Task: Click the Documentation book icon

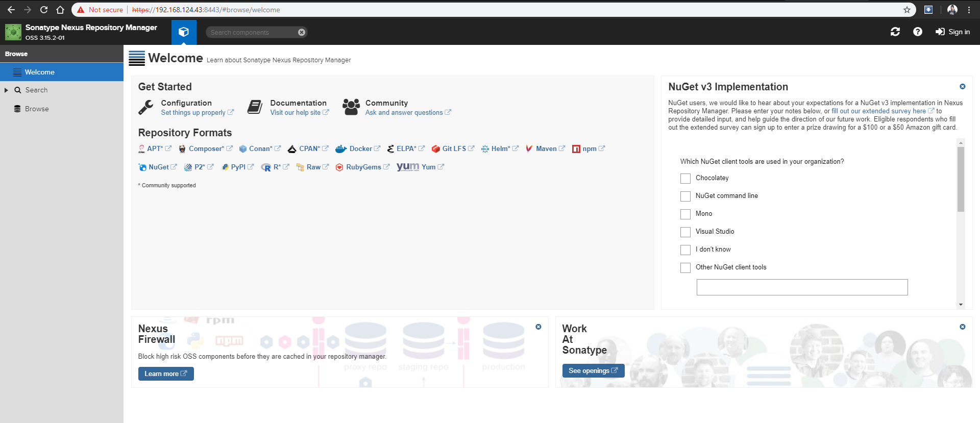Action: 255,107
